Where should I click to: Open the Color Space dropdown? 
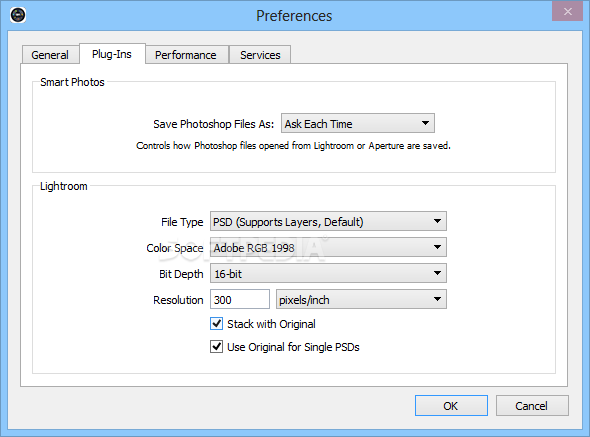point(328,247)
